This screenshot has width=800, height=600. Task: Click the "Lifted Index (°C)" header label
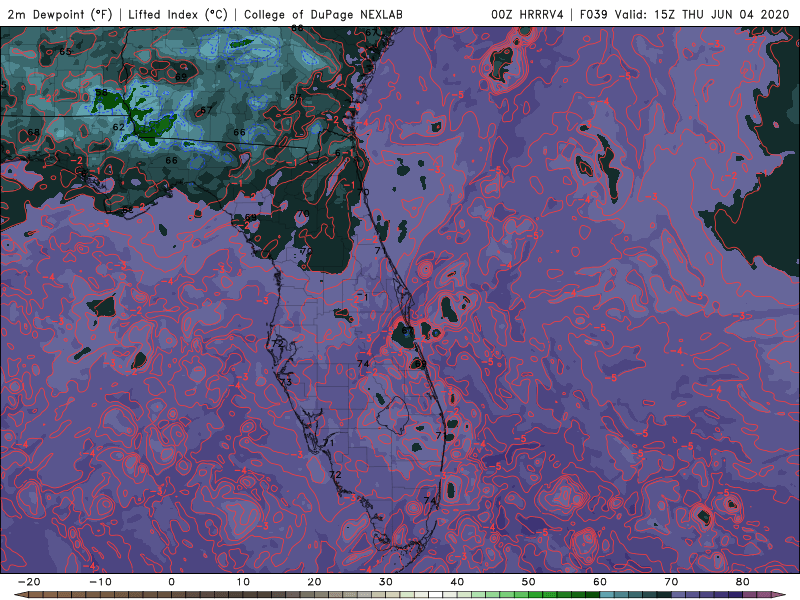click(178, 14)
